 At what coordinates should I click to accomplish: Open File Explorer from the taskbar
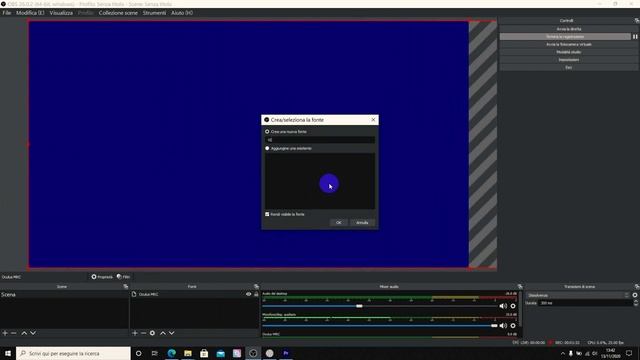pos(188,353)
